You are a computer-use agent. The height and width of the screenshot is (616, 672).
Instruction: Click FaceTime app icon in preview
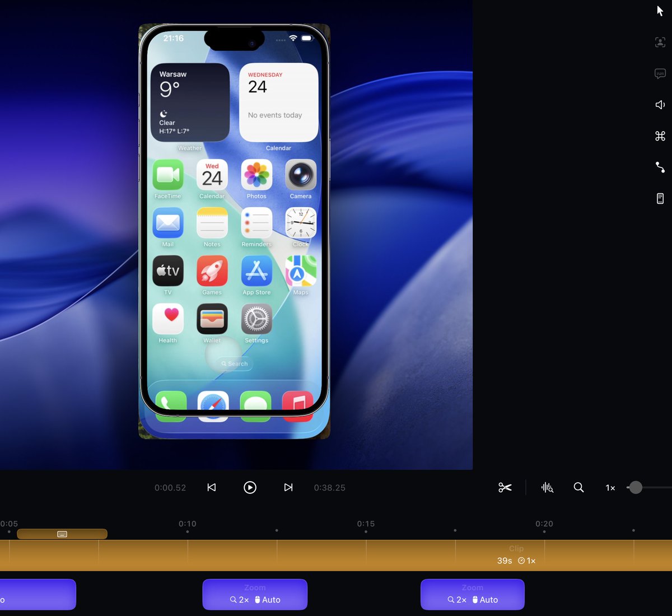168,175
